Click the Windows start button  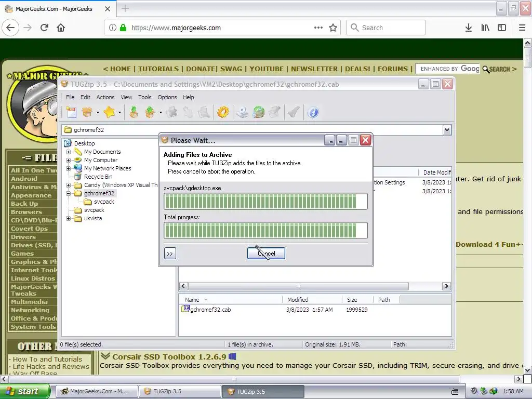click(x=25, y=391)
